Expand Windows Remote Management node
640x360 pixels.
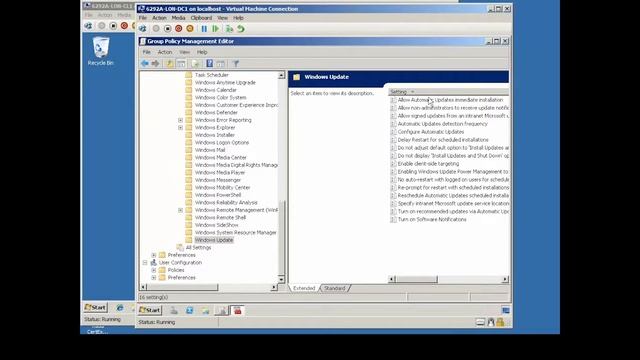180,210
